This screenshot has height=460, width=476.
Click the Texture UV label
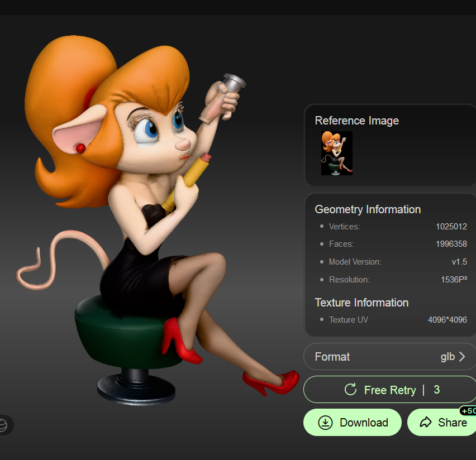349,320
